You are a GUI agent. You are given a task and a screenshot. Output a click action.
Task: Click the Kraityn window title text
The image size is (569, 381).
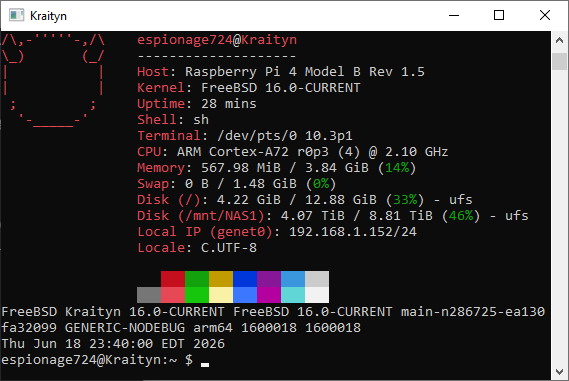pos(48,16)
